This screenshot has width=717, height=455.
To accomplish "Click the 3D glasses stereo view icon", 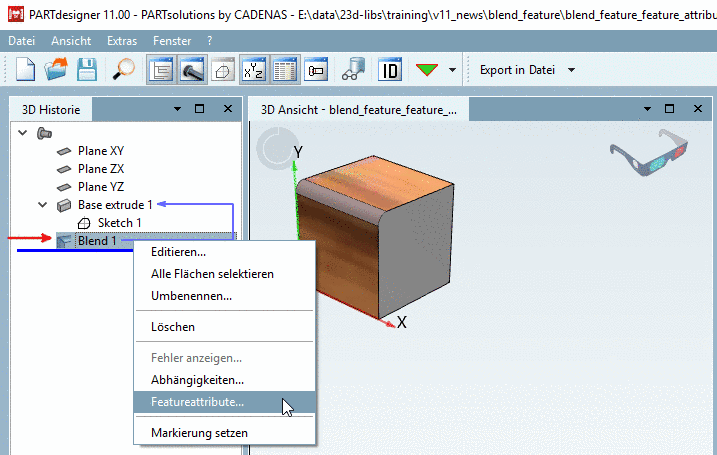I will pyautogui.click(x=649, y=153).
